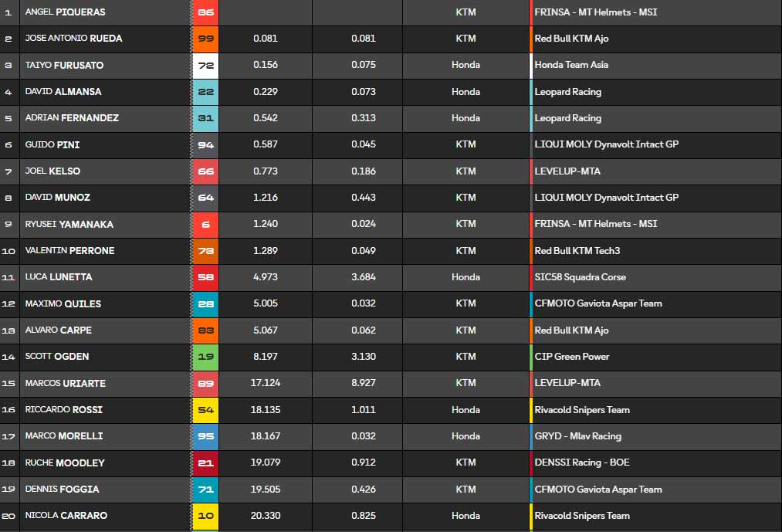Image resolution: width=782 pixels, height=532 pixels.
Task: Click Luca Lunetta's 4.973 gap time
Action: (x=266, y=277)
